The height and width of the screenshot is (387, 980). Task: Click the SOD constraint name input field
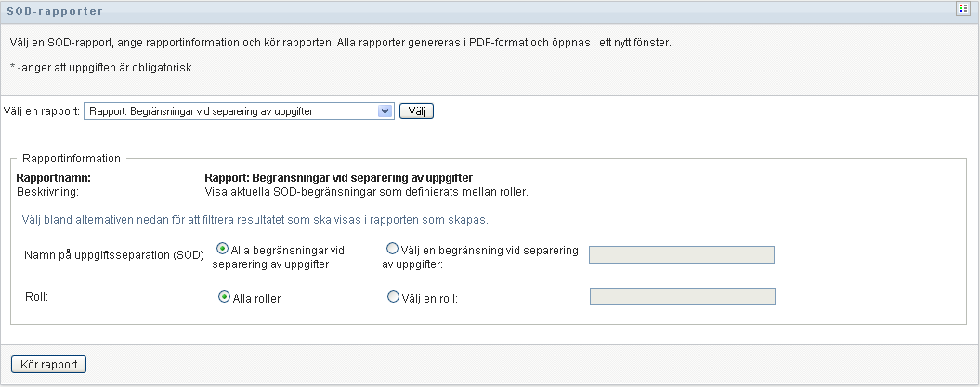pyautogui.click(x=681, y=255)
